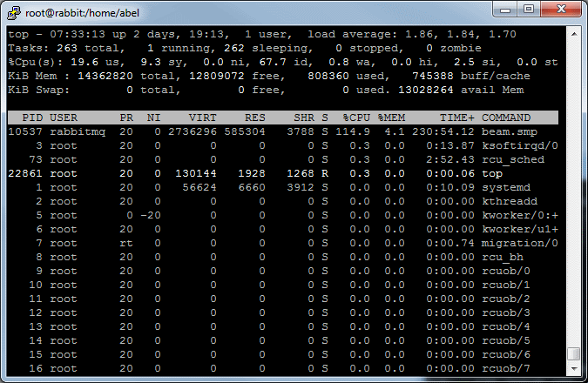Click the 114.9 CPU value

click(353, 132)
